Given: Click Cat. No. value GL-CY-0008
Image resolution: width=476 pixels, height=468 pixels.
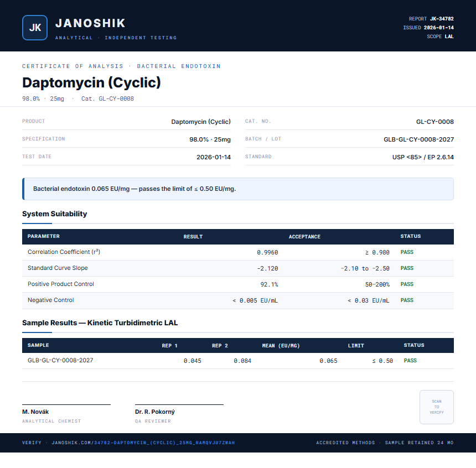Looking at the screenshot, I should click(434, 122).
